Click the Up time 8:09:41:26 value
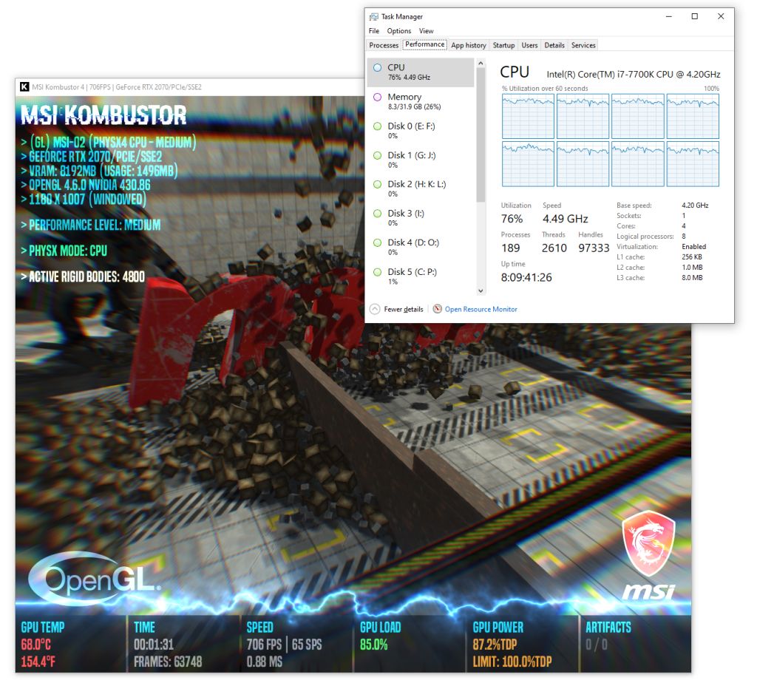Viewport: 757px width, 700px height. point(526,278)
